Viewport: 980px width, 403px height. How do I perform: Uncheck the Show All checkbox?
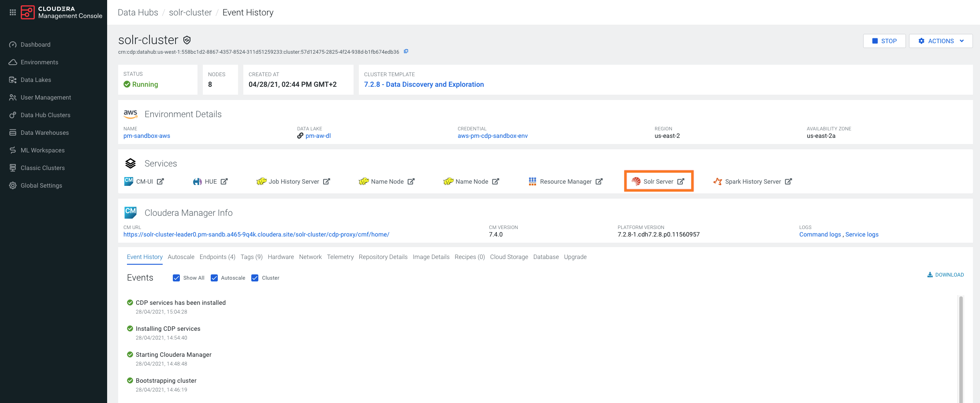176,278
